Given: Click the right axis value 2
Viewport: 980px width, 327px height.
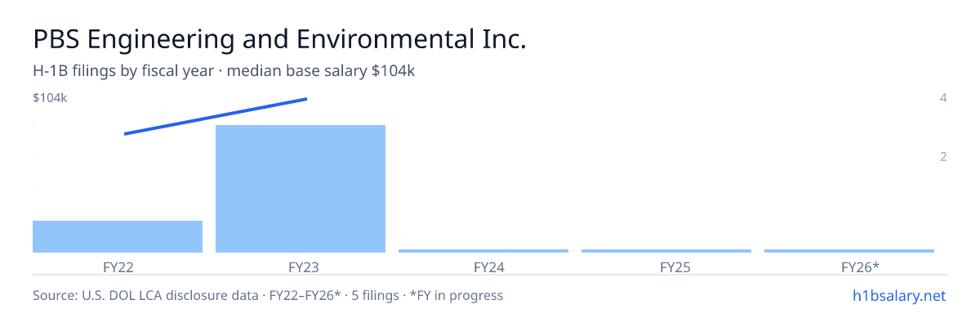Looking at the screenshot, I should pos(943,156).
